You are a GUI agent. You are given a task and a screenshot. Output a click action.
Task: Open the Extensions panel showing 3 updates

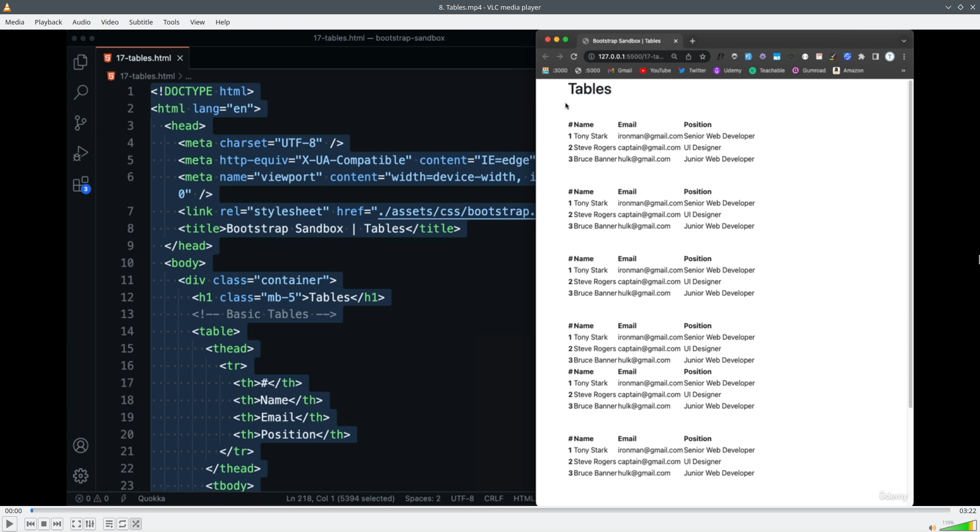[x=81, y=185]
